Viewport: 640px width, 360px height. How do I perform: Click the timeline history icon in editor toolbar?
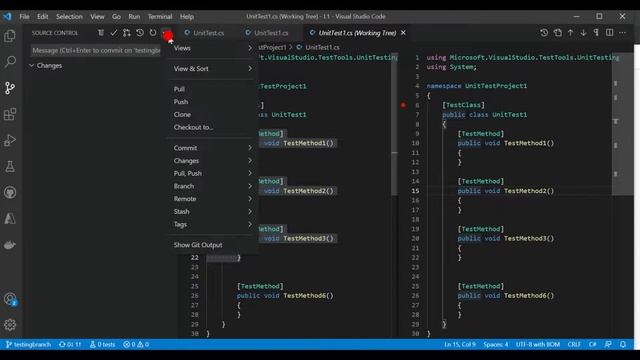coord(544,33)
